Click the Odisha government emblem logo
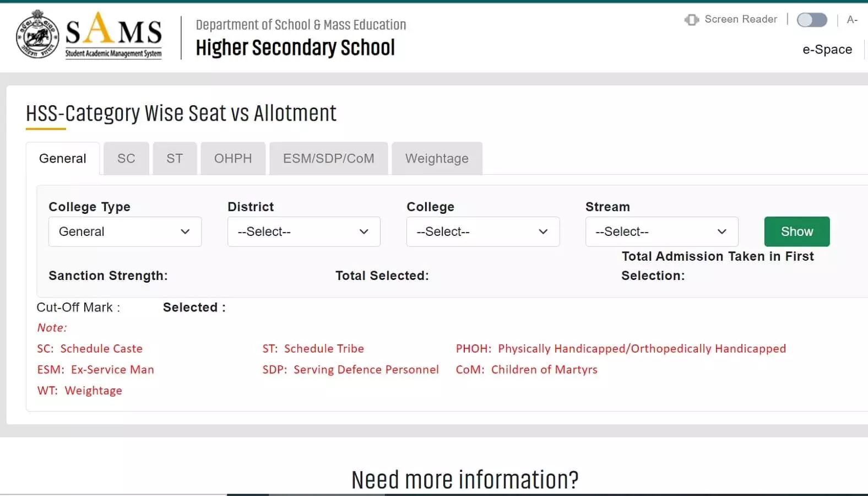The width and height of the screenshot is (868, 496). (37, 35)
